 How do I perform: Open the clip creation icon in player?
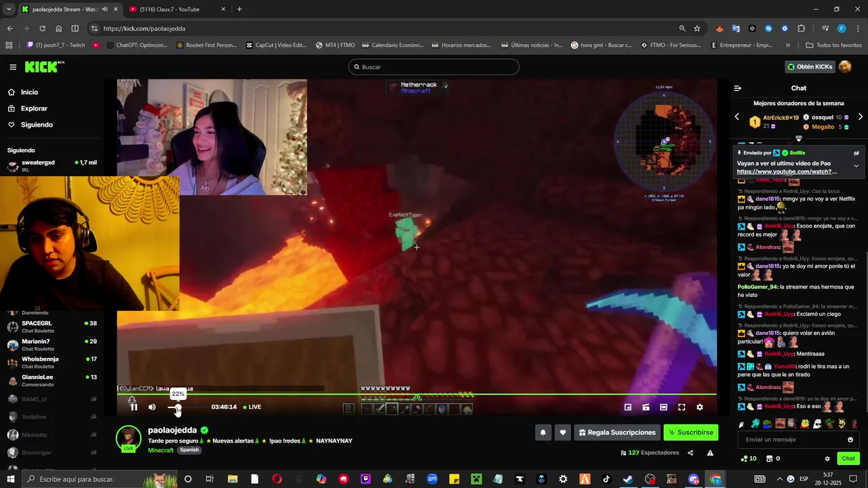pos(646,407)
